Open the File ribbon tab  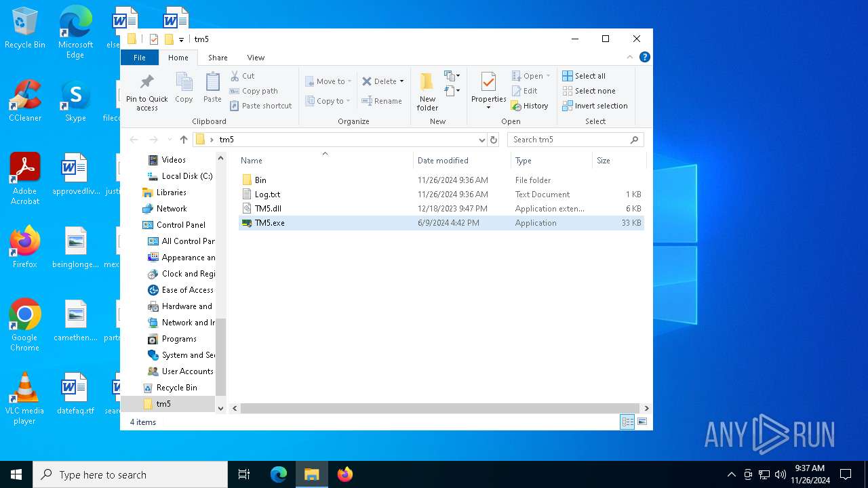[x=139, y=58]
